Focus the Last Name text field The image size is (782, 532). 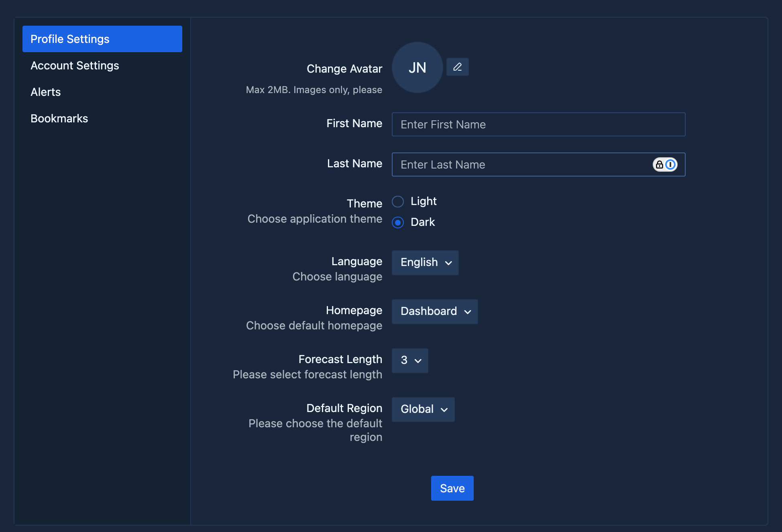coord(522,164)
